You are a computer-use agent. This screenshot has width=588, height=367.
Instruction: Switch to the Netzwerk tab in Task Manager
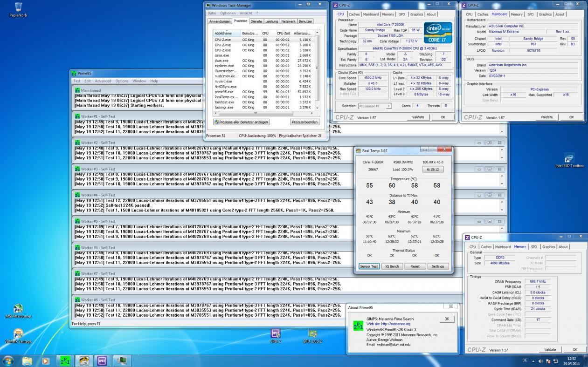[288, 21]
